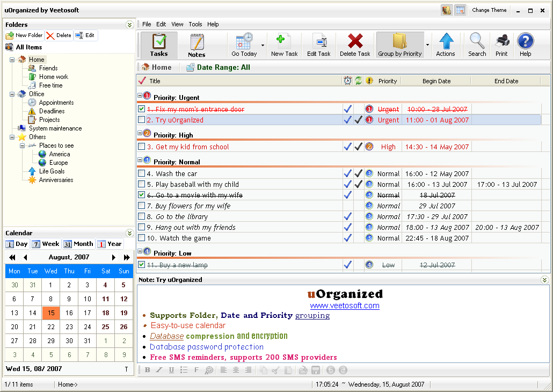Insert a bullet list in the note
Image resolution: width=553 pixels, height=392 pixels.
click(184, 370)
